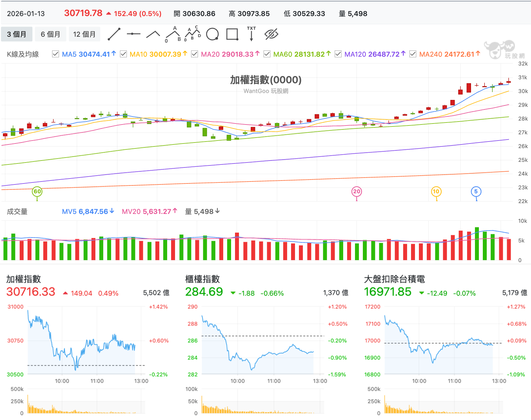Switch to the 6 個月 period tab
Viewport: 531px width, 420px height.
click(x=50, y=34)
